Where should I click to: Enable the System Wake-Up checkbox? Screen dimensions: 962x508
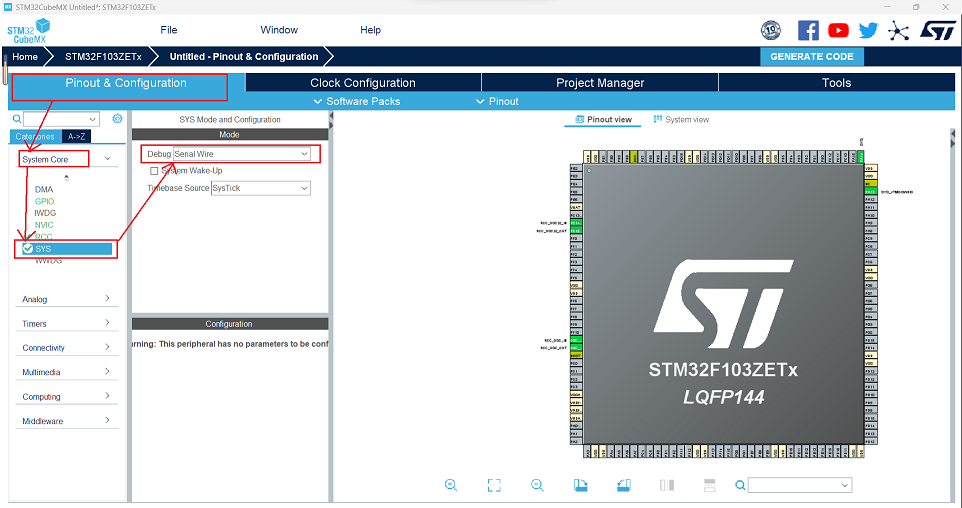pos(154,171)
